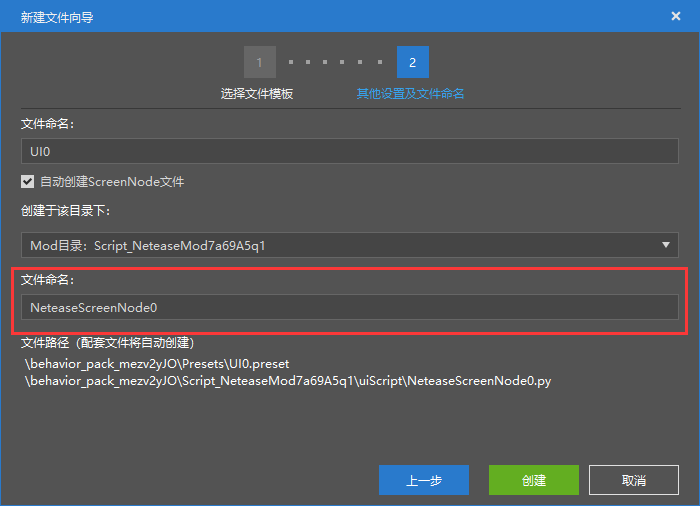Click the 创建于该目录下 label
This screenshot has width=700, height=506.
pos(66,211)
